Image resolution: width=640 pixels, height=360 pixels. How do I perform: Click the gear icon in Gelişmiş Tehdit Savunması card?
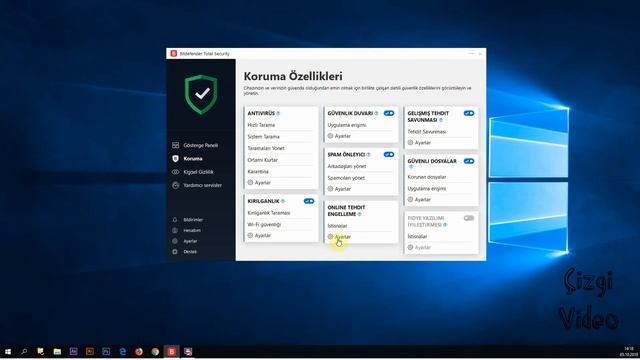[x=410, y=143]
